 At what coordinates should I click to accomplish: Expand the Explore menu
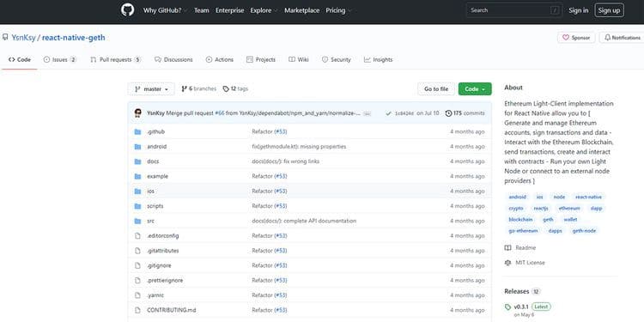pyautogui.click(x=264, y=10)
